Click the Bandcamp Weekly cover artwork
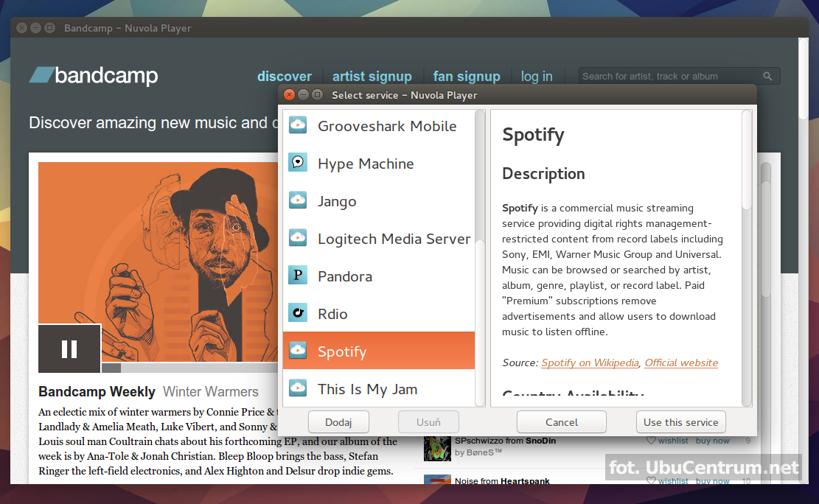This screenshot has width=819, height=504. pyautogui.click(x=158, y=261)
